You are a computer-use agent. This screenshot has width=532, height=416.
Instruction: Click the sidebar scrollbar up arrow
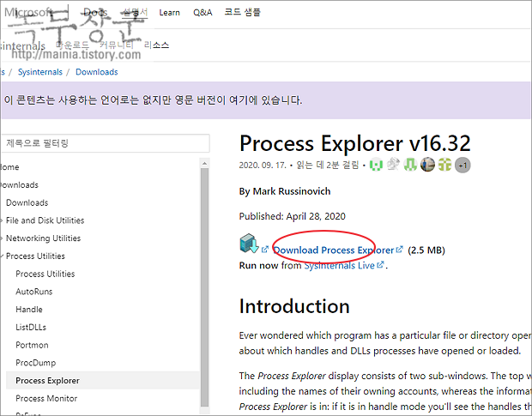[204, 164]
